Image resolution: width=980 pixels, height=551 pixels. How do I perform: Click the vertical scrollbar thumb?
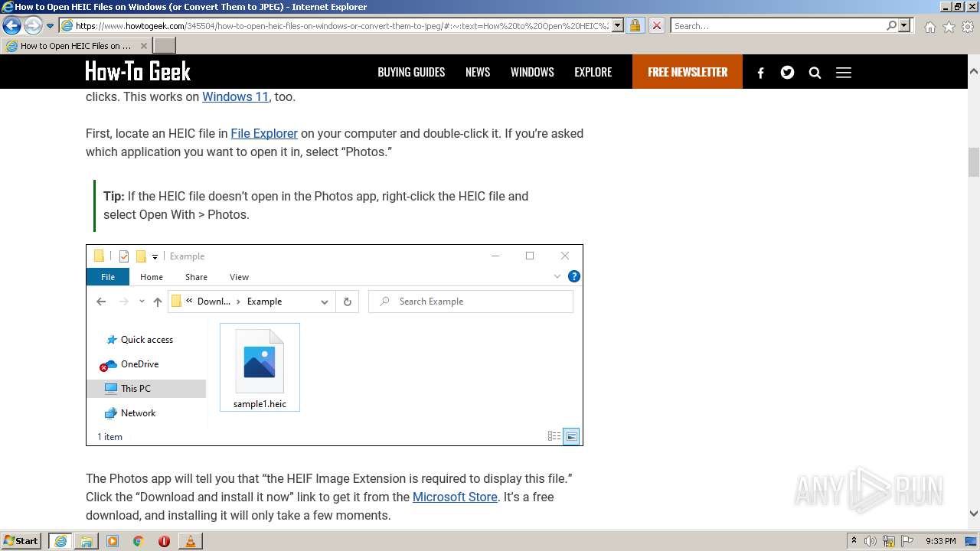974,161
